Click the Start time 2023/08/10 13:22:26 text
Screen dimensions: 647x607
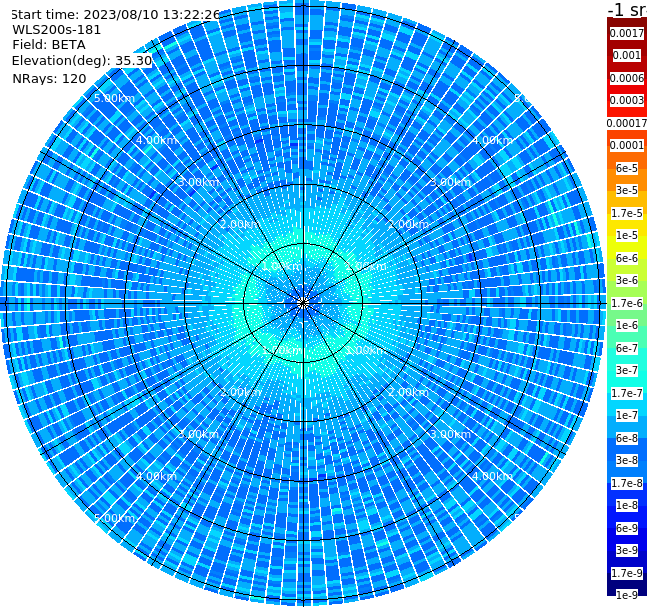tap(115, 15)
